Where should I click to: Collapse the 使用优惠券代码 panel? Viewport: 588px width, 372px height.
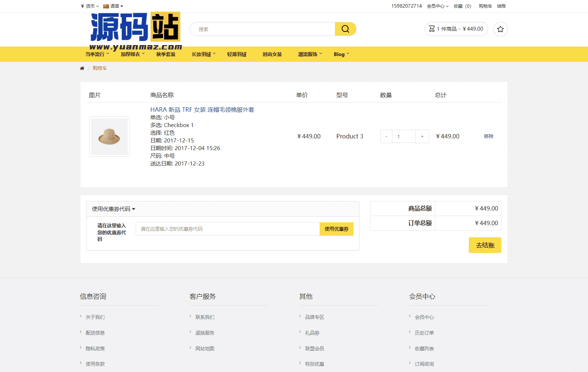113,209
